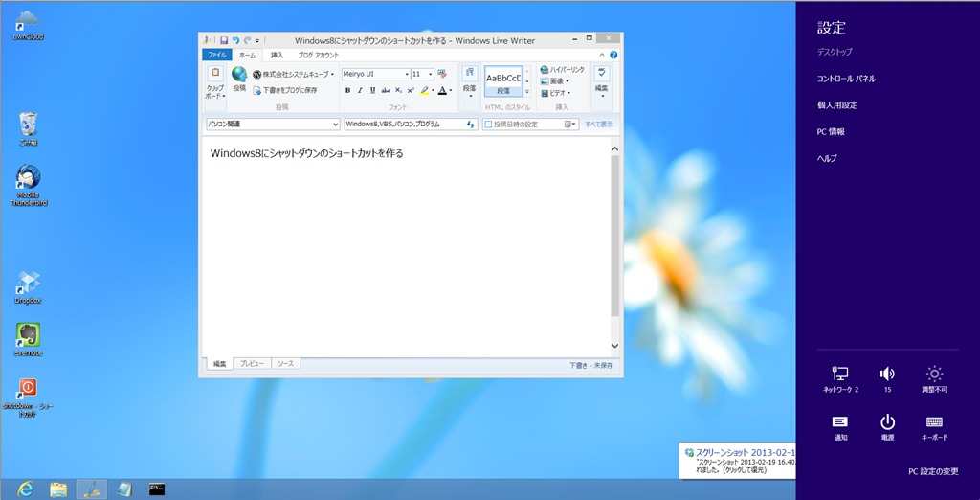Click the Redo arrow in quick access toolbar
The height and width of the screenshot is (500, 980).
pos(248,40)
